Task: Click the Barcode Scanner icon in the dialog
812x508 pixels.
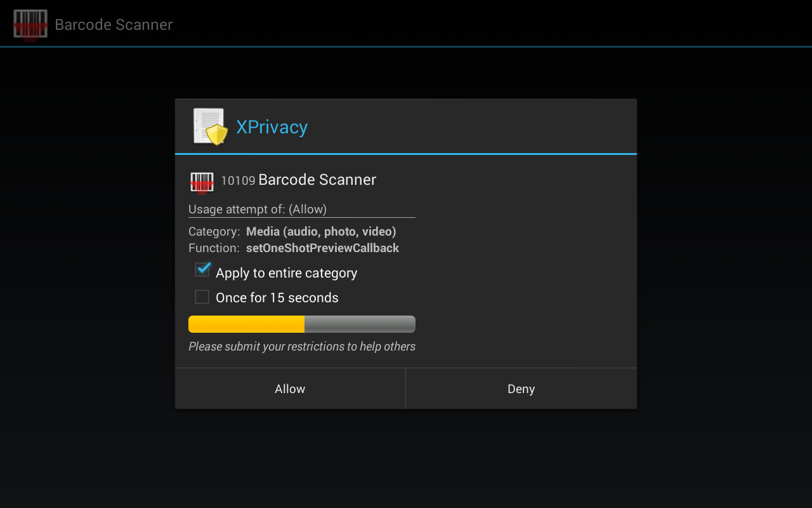Action: coord(202,182)
